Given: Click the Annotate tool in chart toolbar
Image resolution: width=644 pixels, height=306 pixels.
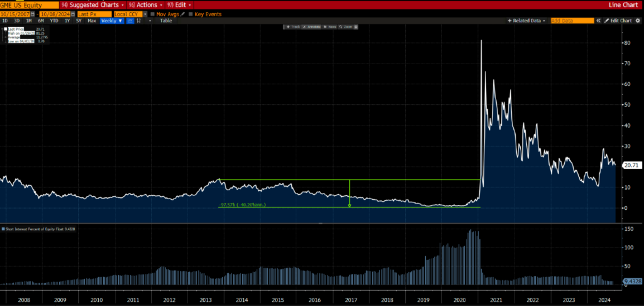Looking at the screenshot, I should (312, 27).
